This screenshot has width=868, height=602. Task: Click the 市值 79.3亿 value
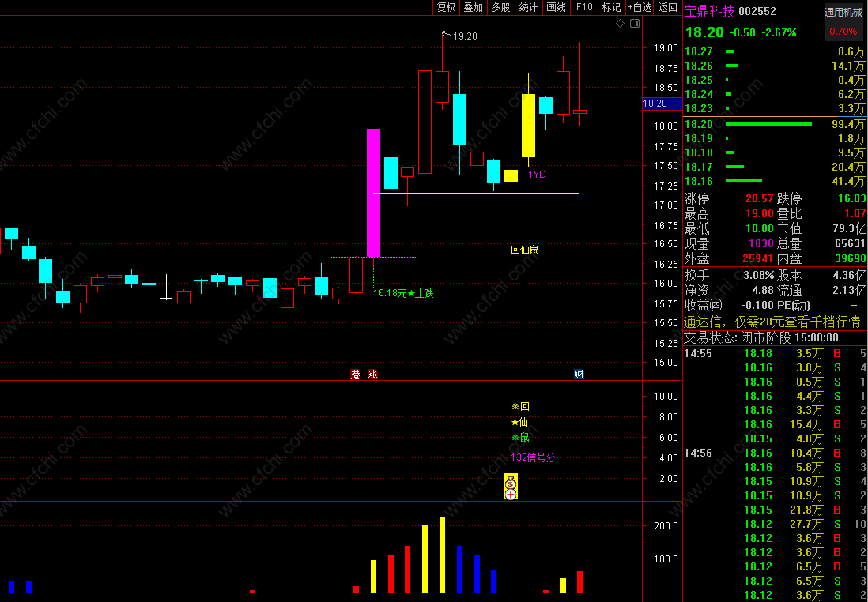(x=851, y=228)
